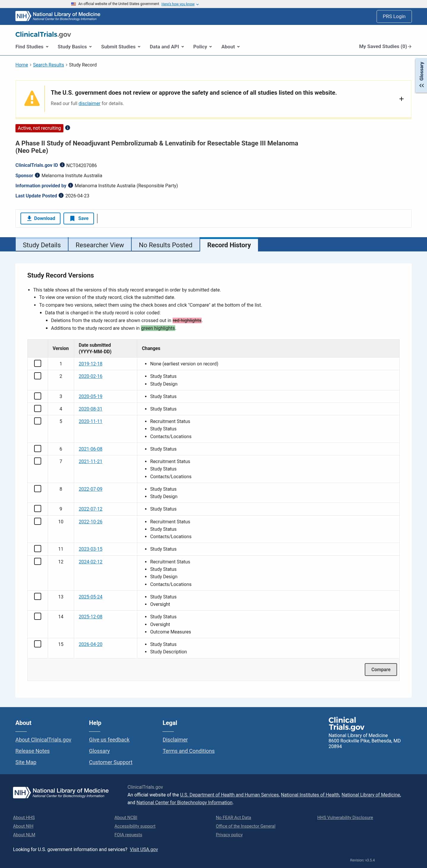This screenshot has width=427, height=868.
Task: Click the NIH National Library of Medicine logo
Action: (x=58, y=16)
